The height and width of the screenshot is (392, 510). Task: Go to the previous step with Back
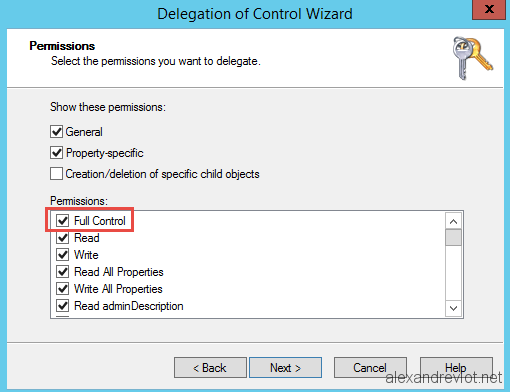210,368
